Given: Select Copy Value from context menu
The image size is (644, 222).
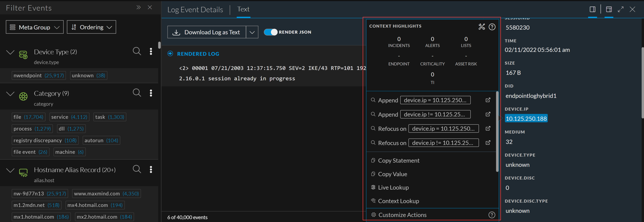Looking at the screenshot, I should [x=392, y=174].
